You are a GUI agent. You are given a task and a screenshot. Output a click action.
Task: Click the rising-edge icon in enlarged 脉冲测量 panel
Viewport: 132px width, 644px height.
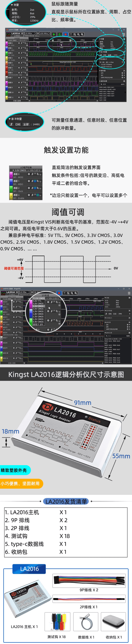click(x=11, y=124)
